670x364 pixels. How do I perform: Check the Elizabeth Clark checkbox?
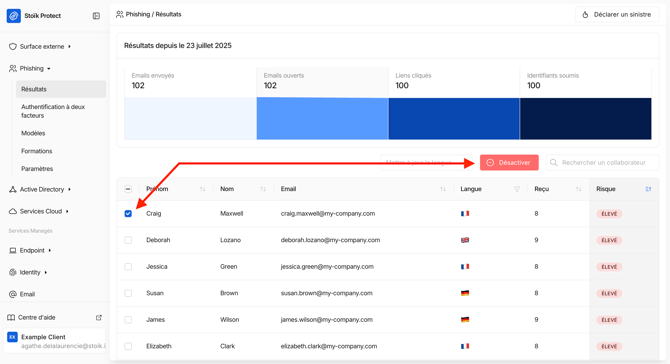tap(128, 346)
